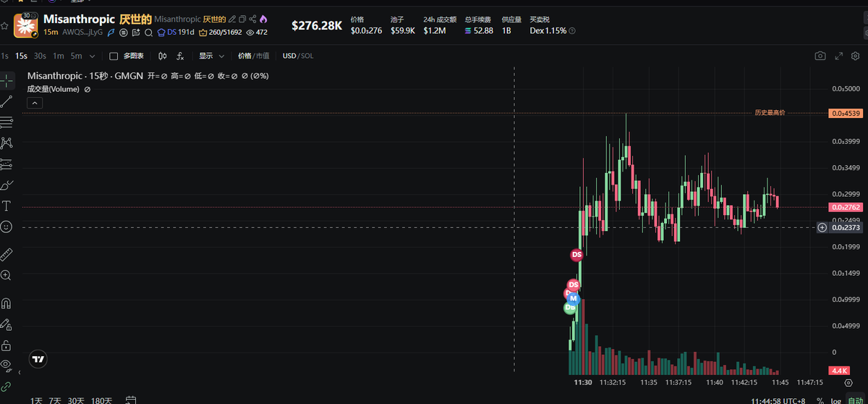The width and height of the screenshot is (868, 404).
Task: Open the emoji icons tool
Action: tap(7, 227)
